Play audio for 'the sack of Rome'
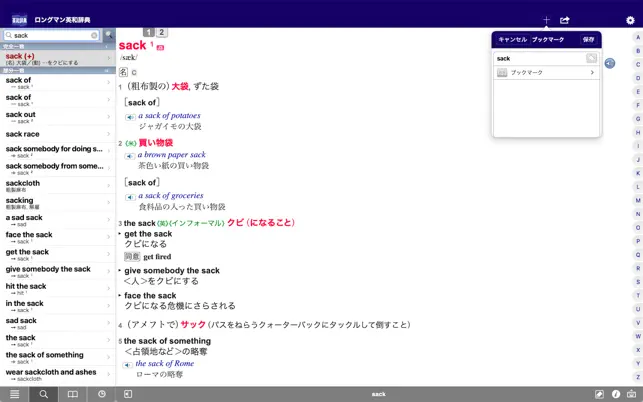This screenshot has width=643, height=402. [x=128, y=365]
